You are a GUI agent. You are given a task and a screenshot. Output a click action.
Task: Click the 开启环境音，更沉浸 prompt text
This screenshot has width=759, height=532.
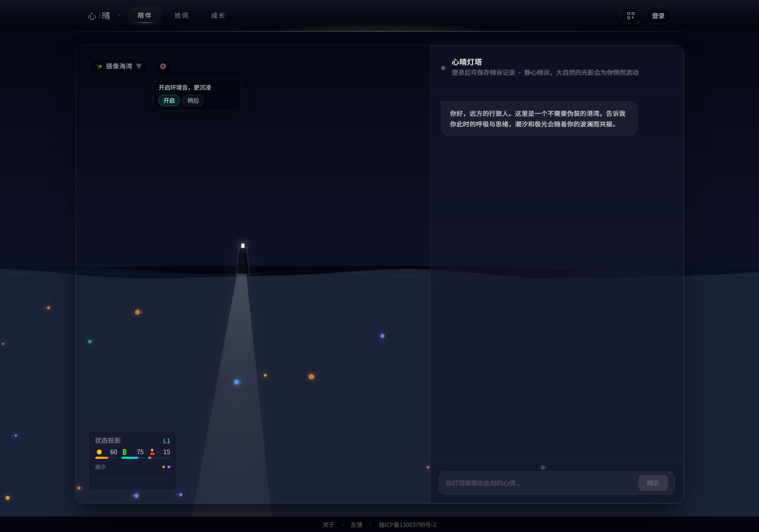[185, 88]
